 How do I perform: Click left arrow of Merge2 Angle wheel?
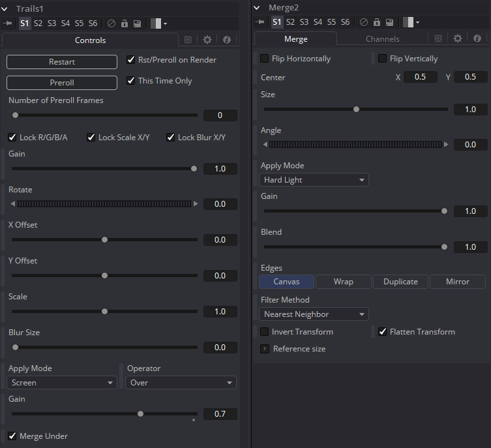[265, 144]
